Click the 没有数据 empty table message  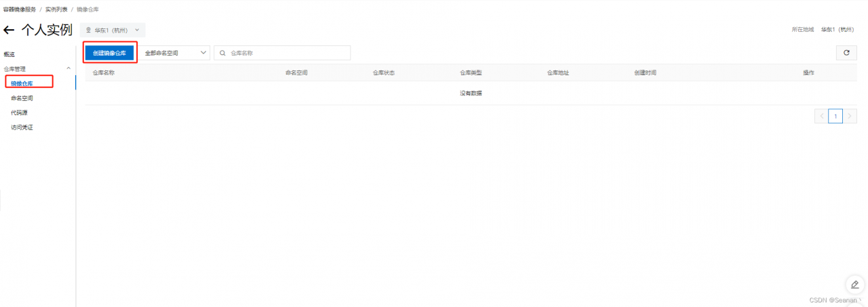pyautogui.click(x=471, y=94)
